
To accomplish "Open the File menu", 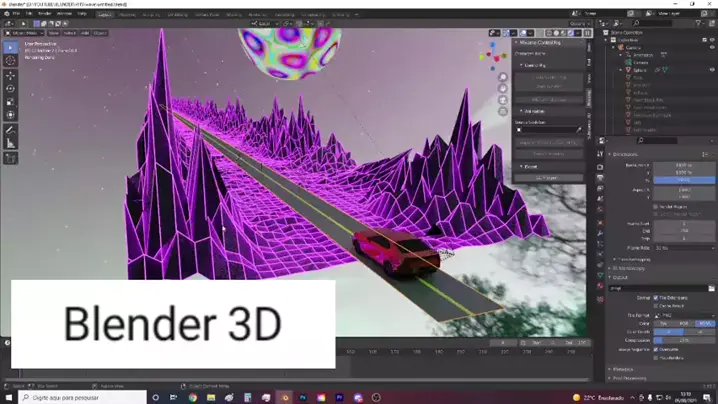I will (16, 14).
